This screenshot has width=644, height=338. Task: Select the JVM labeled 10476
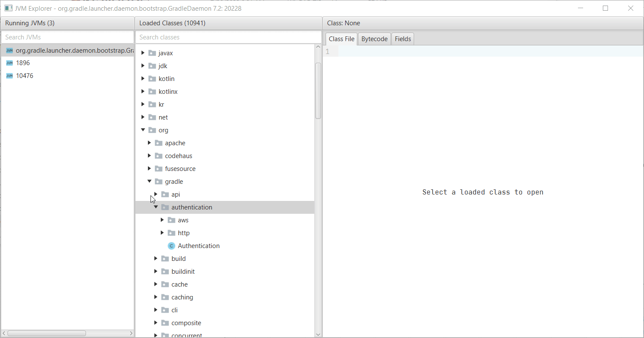[x=67, y=76]
